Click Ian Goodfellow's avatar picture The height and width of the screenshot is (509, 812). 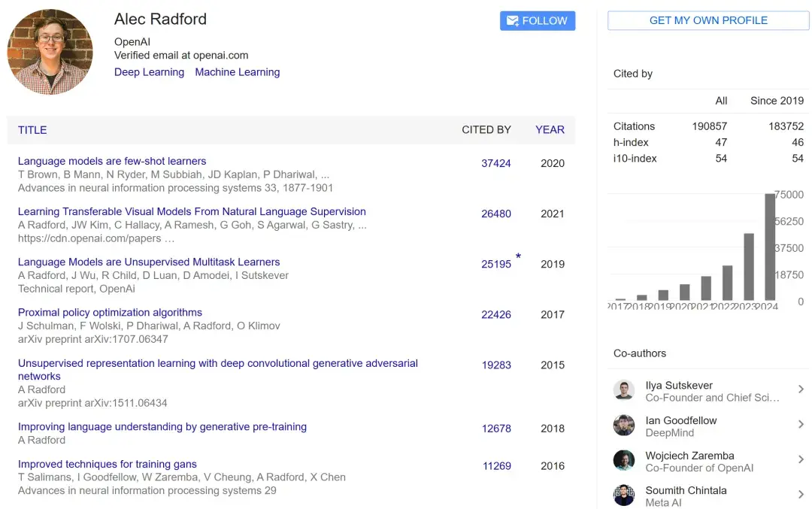(623, 425)
